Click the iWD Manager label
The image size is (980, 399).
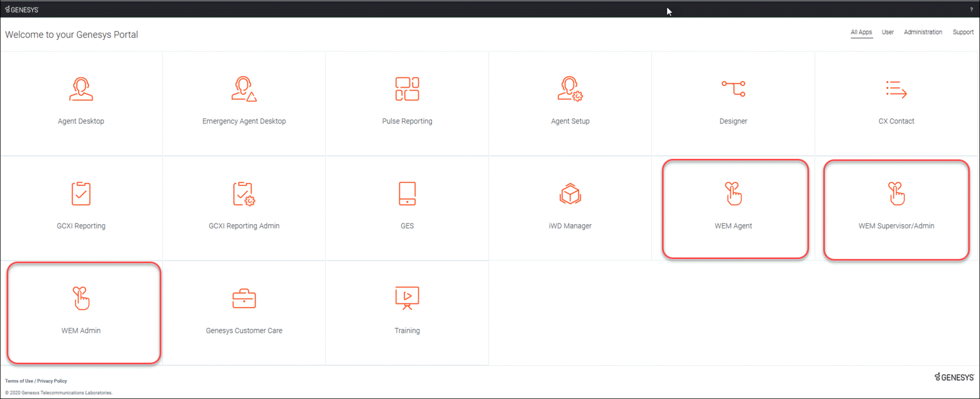[x=570, y=226]
